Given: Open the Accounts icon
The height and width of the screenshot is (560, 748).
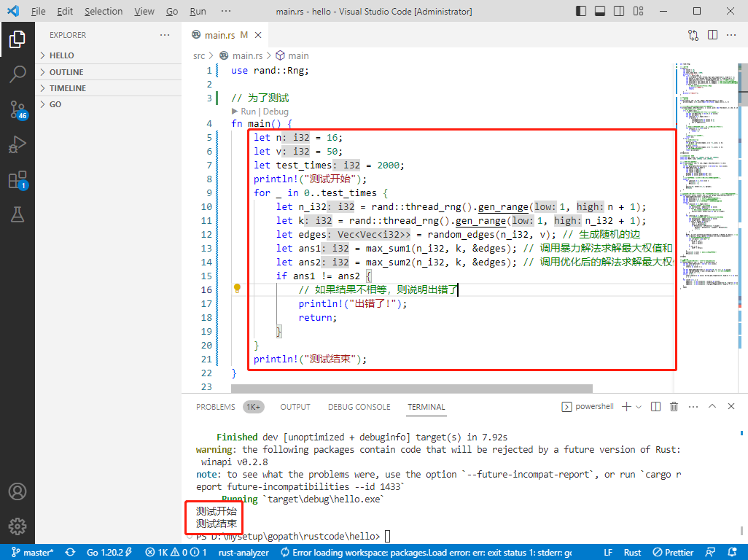Looking at the screenshot, I should 17,491.
